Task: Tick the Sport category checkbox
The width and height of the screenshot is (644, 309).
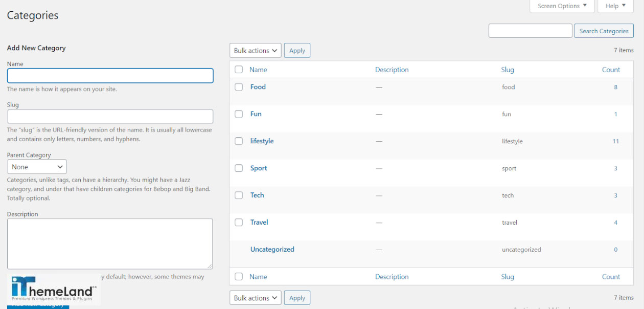Action: (x=239, y=168)
